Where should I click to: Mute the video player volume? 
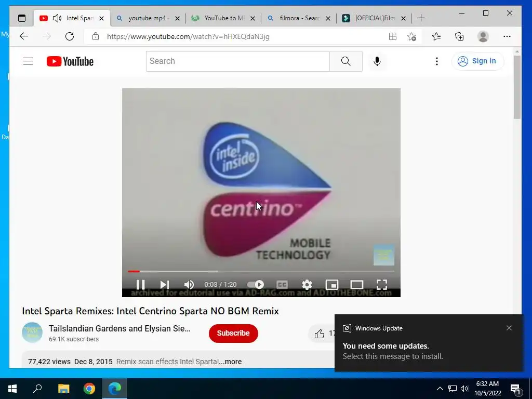coord(189,284)
